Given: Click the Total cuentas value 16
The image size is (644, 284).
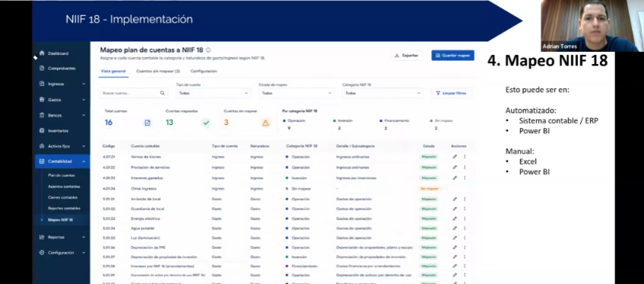Looking at the screenshot, I should point(109,123).
